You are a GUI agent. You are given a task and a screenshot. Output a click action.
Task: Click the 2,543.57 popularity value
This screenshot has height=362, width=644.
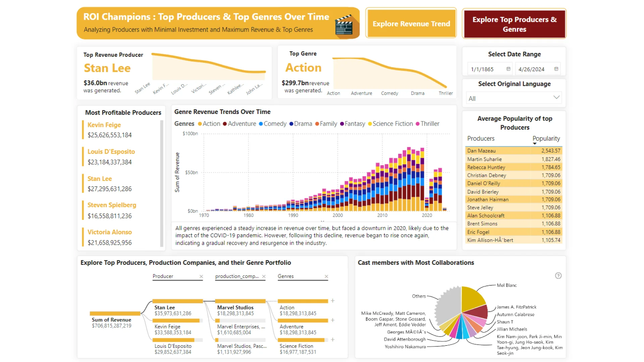pos(550,151)
